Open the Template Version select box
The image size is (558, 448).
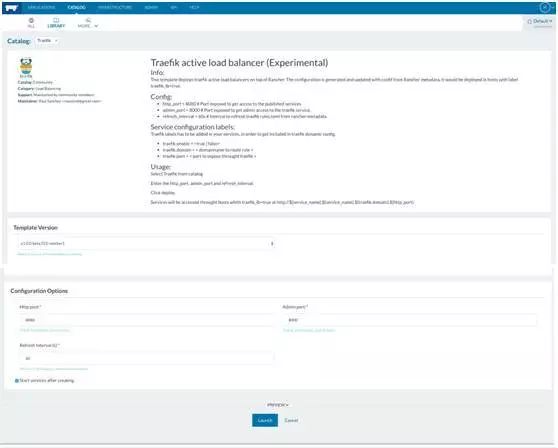[x=146, y=244]
